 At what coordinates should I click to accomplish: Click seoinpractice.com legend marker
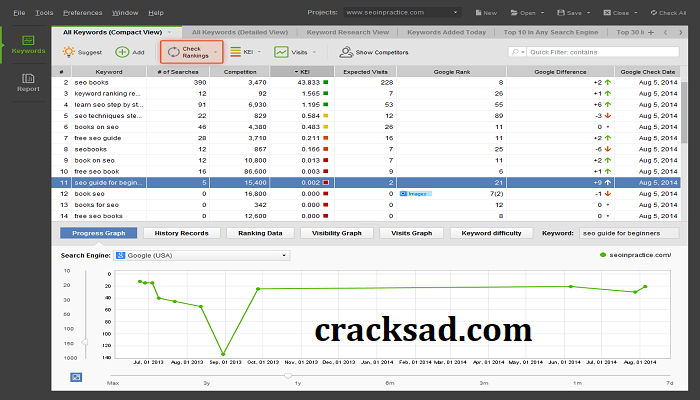603,255
